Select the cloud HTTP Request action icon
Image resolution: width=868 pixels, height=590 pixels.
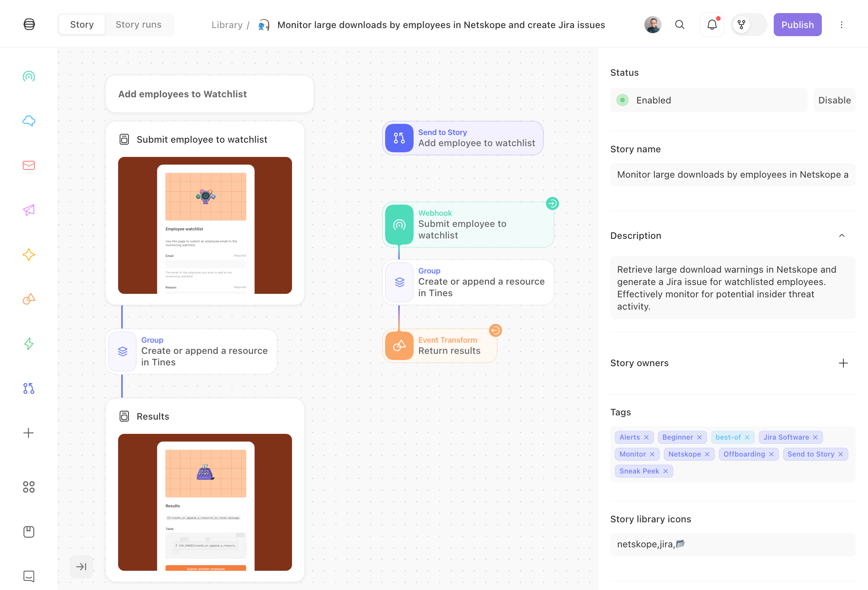[29, 121]
